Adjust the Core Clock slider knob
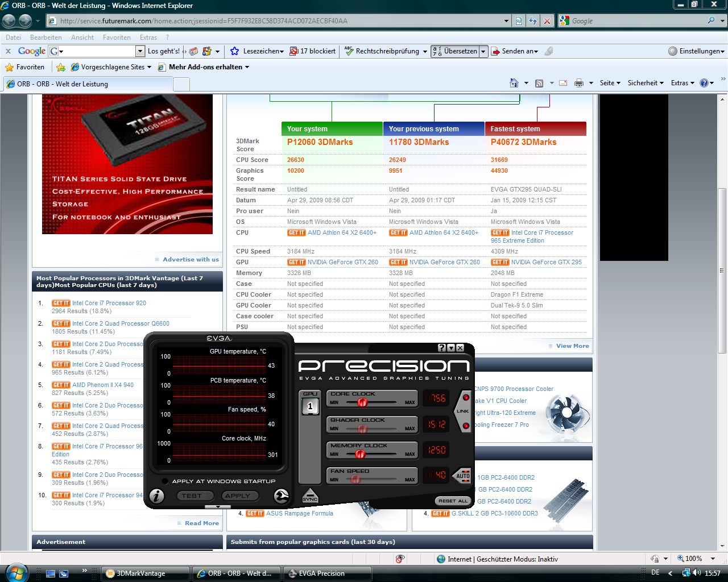The image size is (728, 582). (362, 402)
